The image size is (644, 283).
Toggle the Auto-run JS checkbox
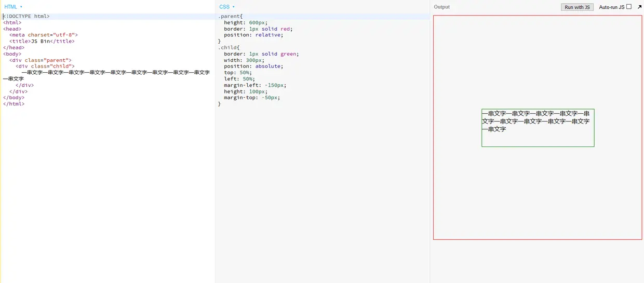pos(629,7)
